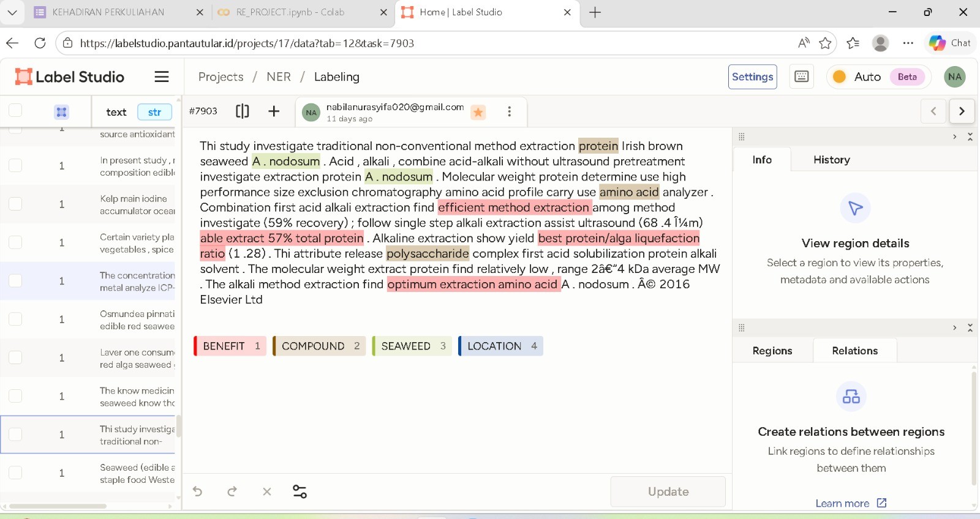Select the SEAWEED label
Screen dimensions: 980x519
point(412,346)
